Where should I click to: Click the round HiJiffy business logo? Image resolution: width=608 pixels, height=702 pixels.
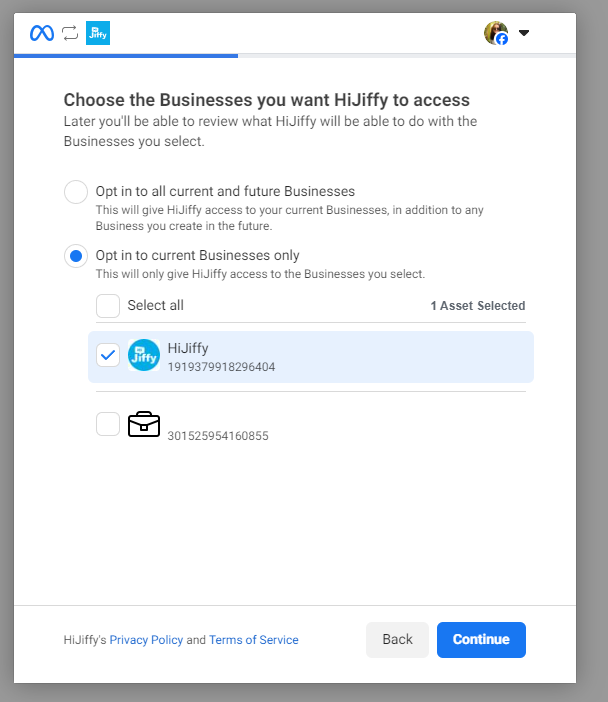point(144,355)
